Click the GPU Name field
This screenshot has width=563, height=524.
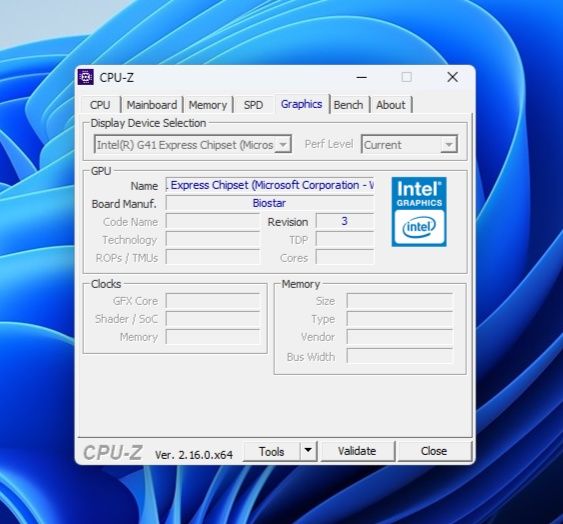pos(270,185)
